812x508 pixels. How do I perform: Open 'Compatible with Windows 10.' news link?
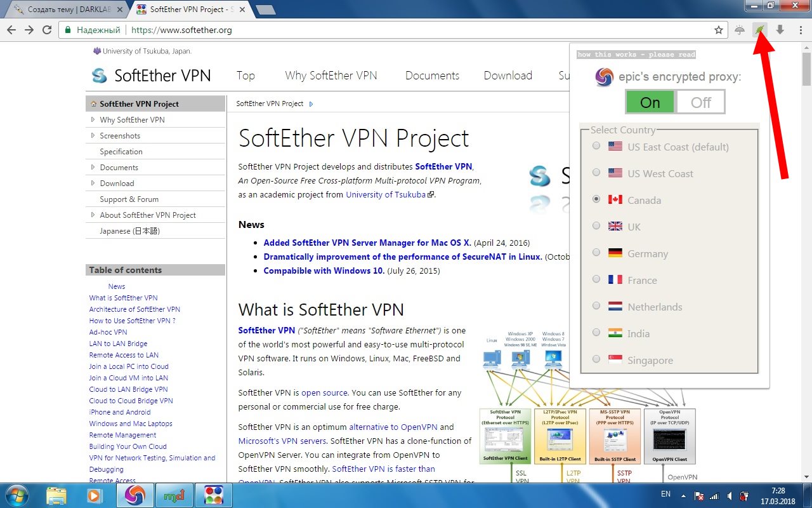(x=324, y=271)
